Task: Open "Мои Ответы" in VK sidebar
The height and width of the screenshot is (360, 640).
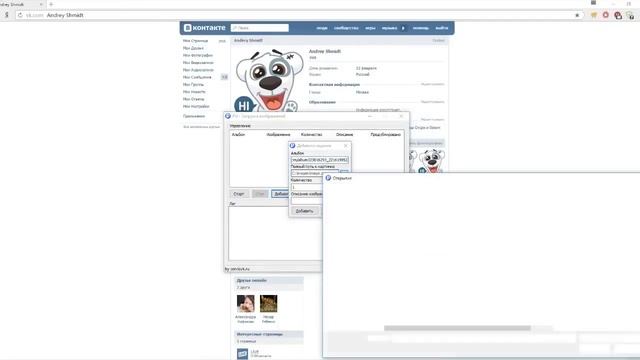Action: [x=193, y=99]
